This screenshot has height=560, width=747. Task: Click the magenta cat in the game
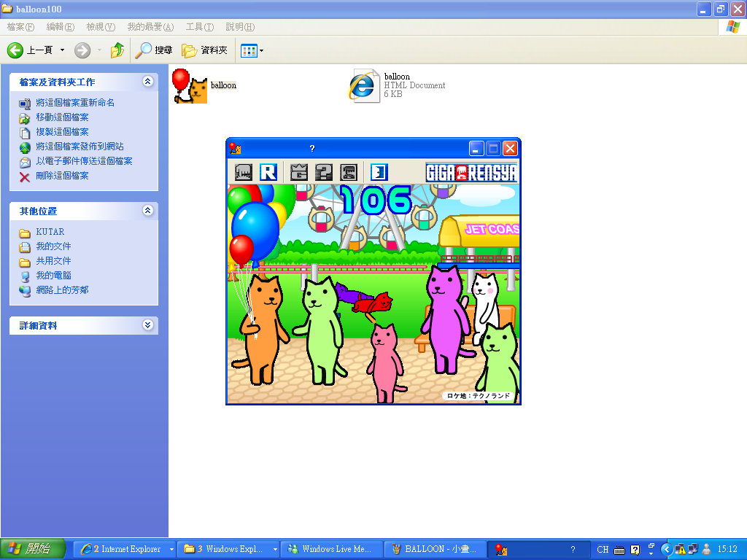[447, 318]
